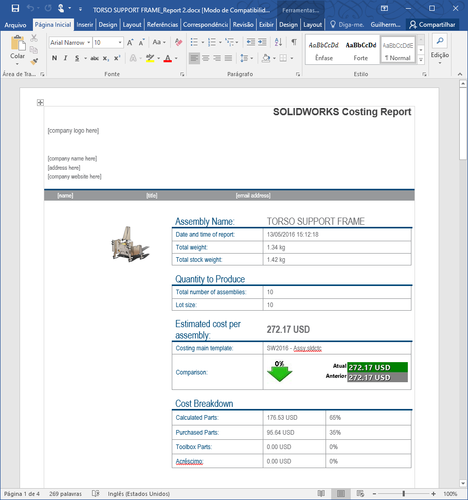Click the Diga-me search box
Screen dimensions: 468x500
point(347,25)
